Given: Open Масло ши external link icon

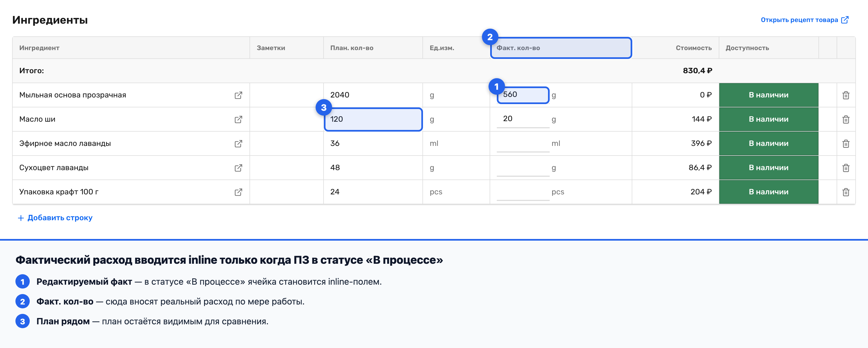Looking at the screenshot, I should tap(238, 119).
